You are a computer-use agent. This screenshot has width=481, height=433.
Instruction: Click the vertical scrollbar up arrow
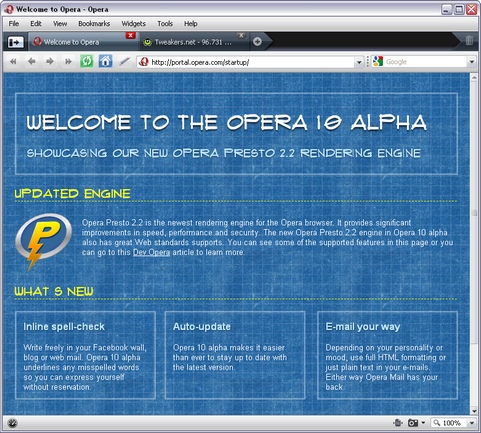pyautogui.click(x=474, y=77)
